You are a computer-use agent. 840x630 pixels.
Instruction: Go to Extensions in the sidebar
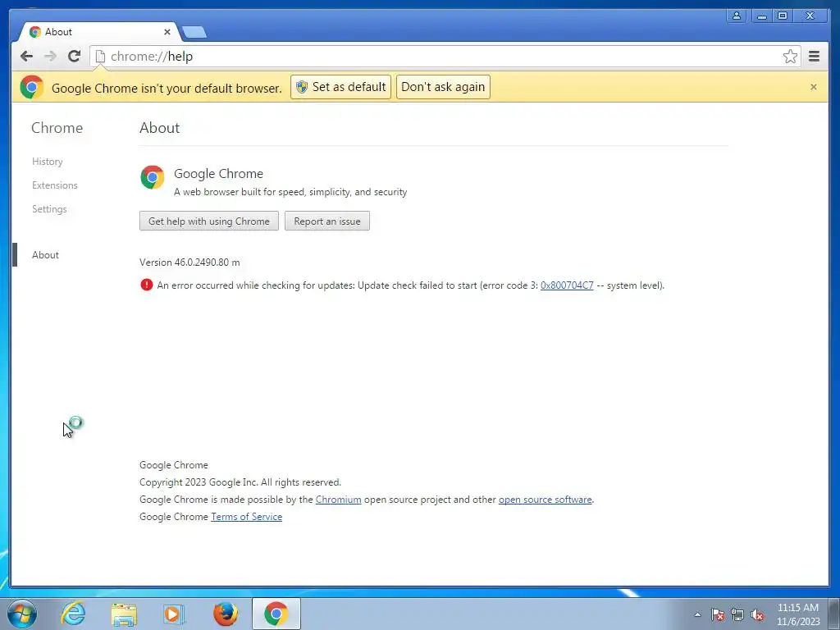point(55,185)
